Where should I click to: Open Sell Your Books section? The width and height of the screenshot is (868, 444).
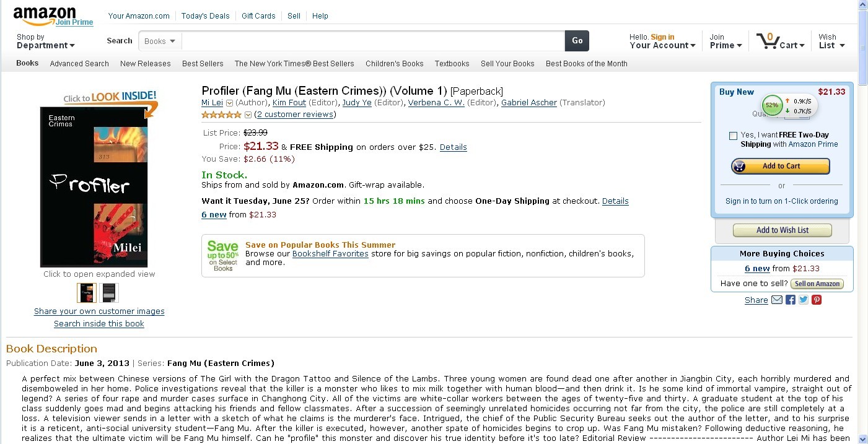[x=507, y=63]
